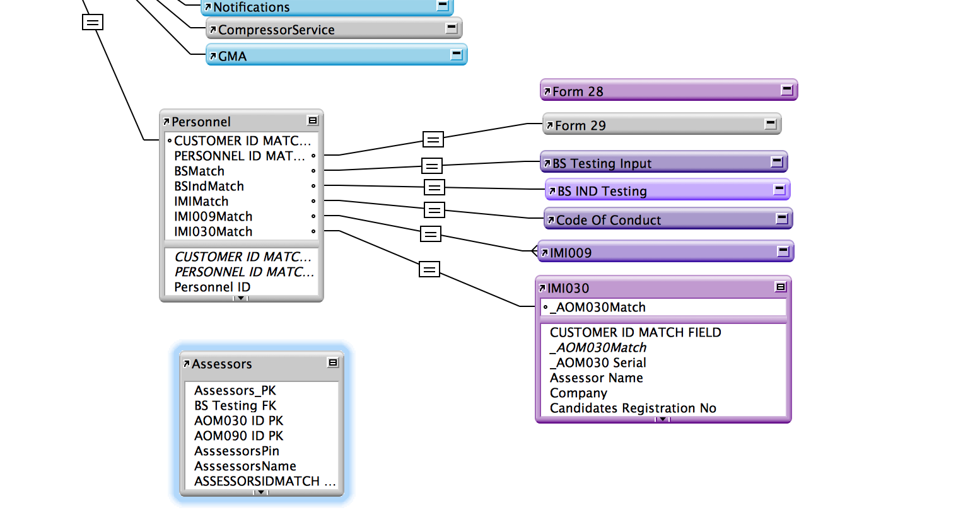Click the arrow icon on IMI030 table header
The image size is (980, 532).
(542, 288)
